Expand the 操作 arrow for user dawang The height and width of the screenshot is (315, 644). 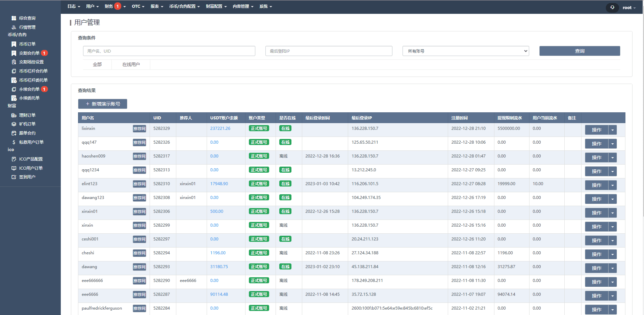(x=613, y=268)
